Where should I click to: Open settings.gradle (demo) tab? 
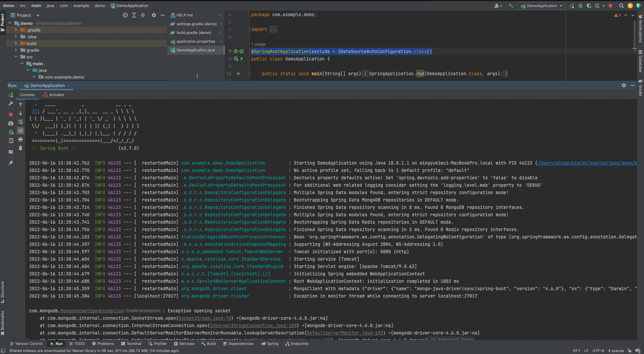(197, 24)
